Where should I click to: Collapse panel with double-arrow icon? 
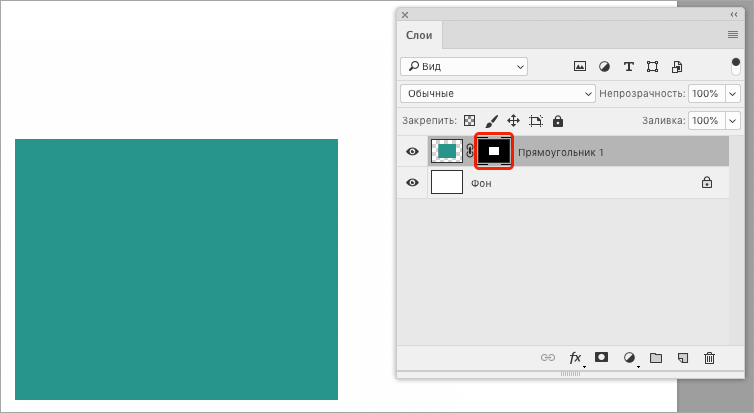click(x=734, y=15)
